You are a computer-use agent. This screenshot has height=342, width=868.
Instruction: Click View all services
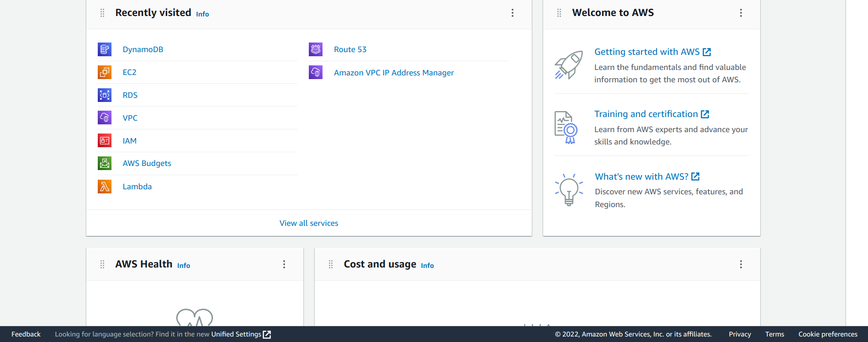click(x=309, y=223)
